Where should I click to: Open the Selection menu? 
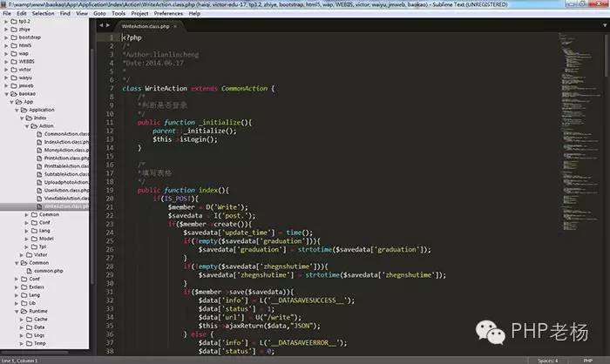click(44, 13)
